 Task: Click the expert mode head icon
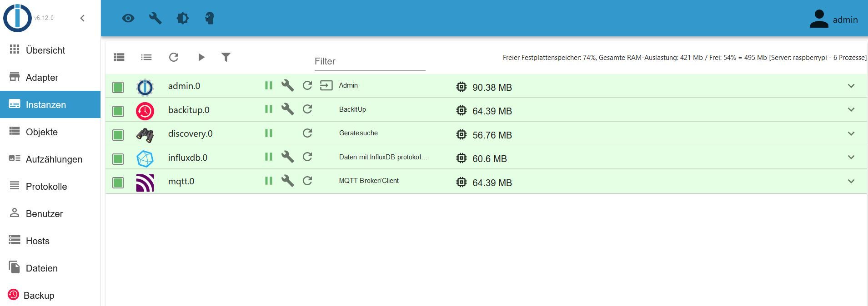click(210, 18)
